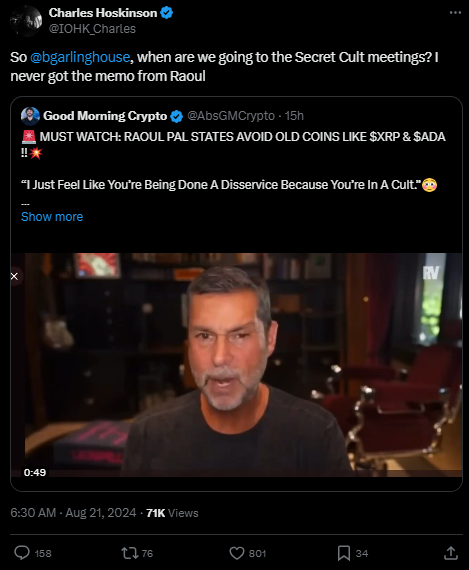
Task: View the 71K Views count
Action: click(x=172, y=513)
